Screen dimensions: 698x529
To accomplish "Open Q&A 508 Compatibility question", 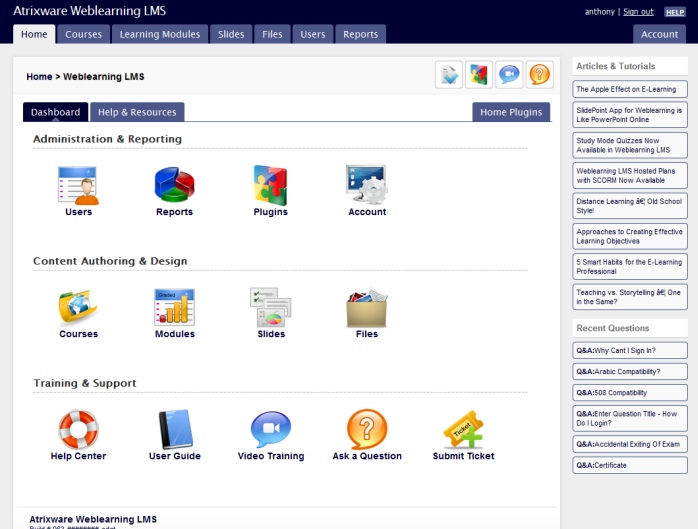I will click(630, 393).
